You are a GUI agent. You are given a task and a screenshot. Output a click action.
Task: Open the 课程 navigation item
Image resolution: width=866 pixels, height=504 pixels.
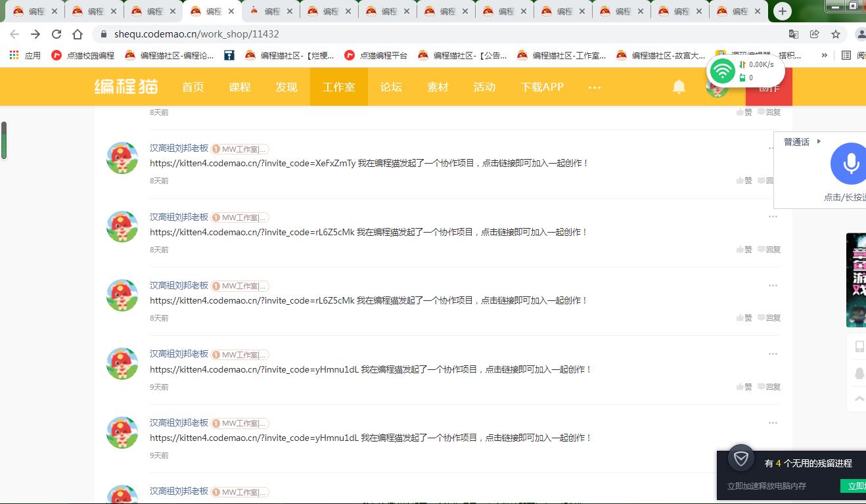pos(240,87)
